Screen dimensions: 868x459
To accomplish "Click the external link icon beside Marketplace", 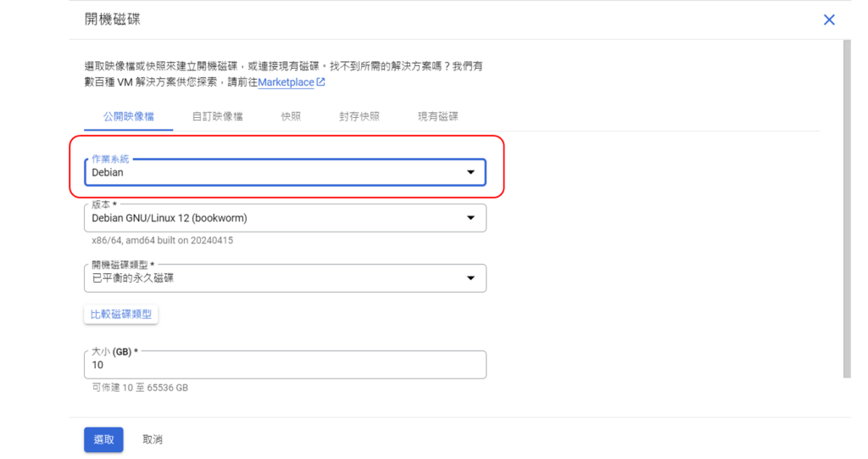I will pyautogui.click(x=320, y=82).
